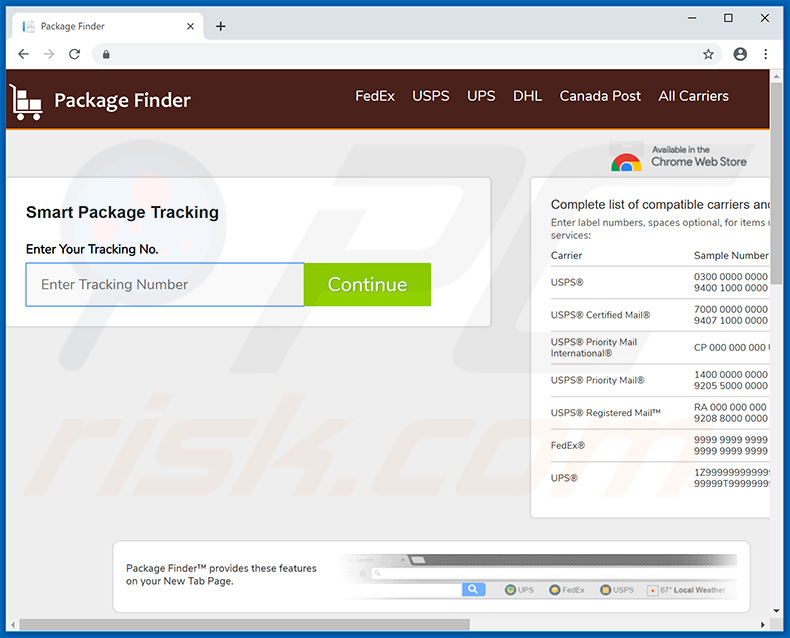Click the vertical scrollbar thumb
The height and width of the screenshot is (638, 790).
pyautogui.click(x=776, y=182)
